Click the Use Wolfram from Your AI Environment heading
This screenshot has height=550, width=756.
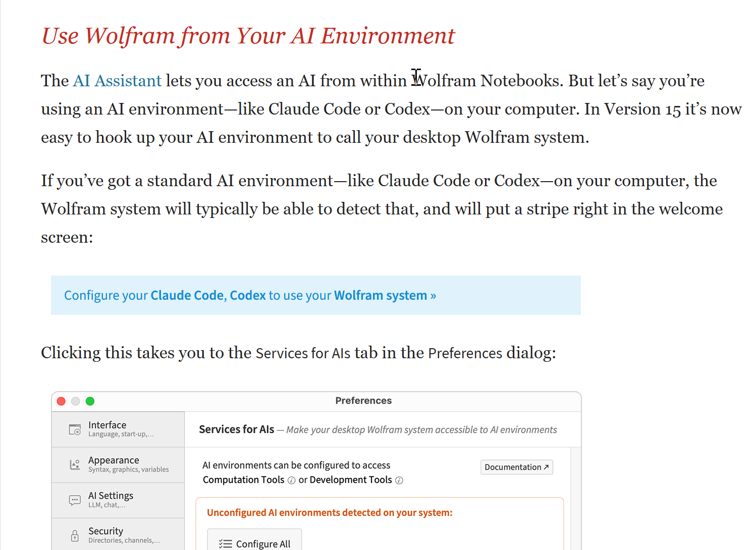(x=248, y=36)
